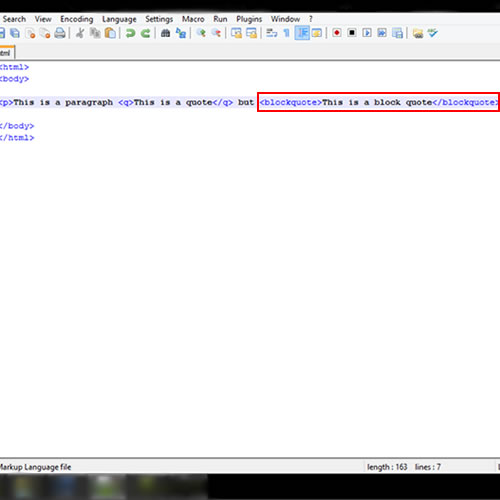
Task: Expand the Plugins menu
Action: coord(249,19)
